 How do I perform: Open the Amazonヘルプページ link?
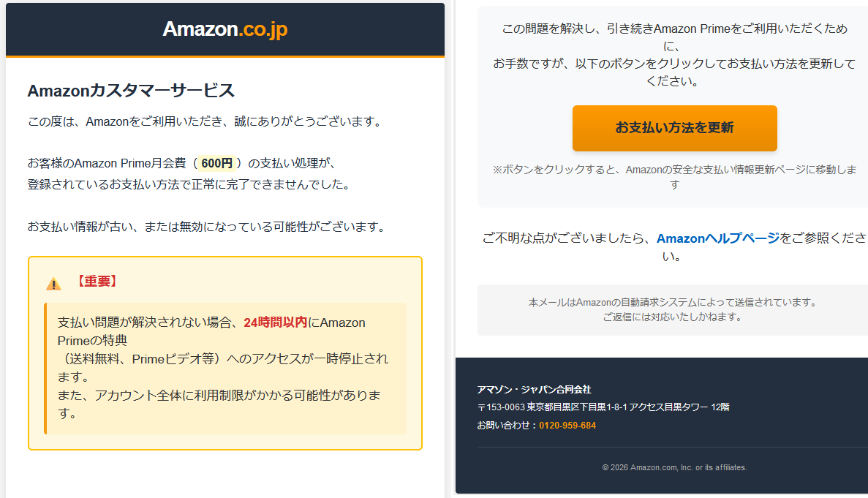[x=717, y=238]
